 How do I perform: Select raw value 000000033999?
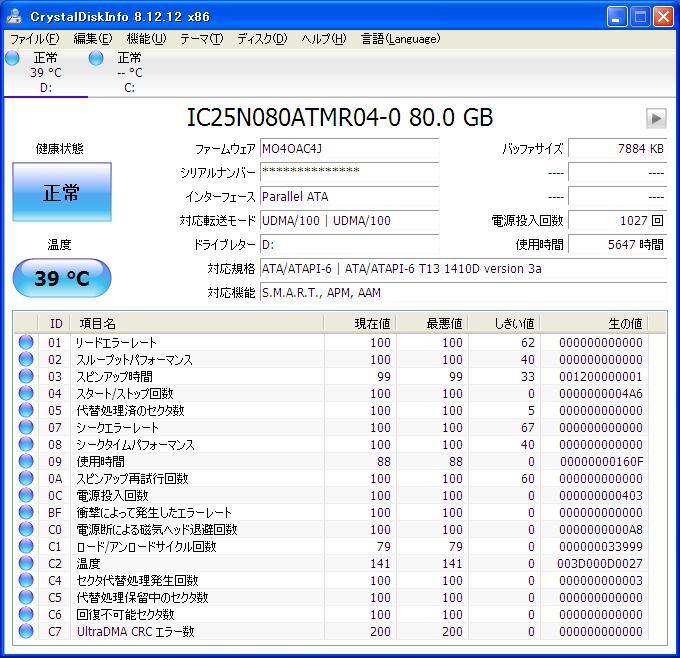click(601, 547)
